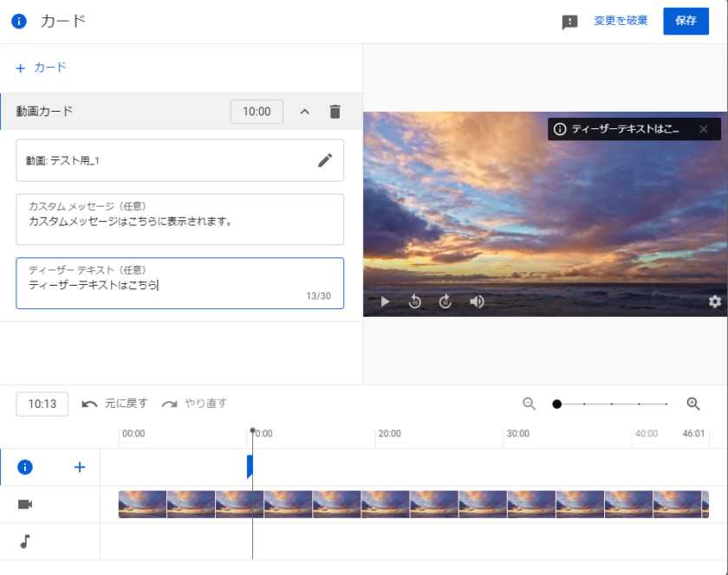Click the timeline zoom slider track
The width and height of the screenshot is (728, 575).
(x=612, y=404)
